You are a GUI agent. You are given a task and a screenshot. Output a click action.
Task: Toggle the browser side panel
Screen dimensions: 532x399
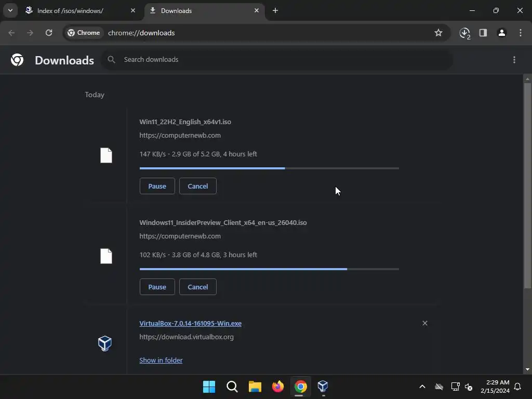(483, 33)
